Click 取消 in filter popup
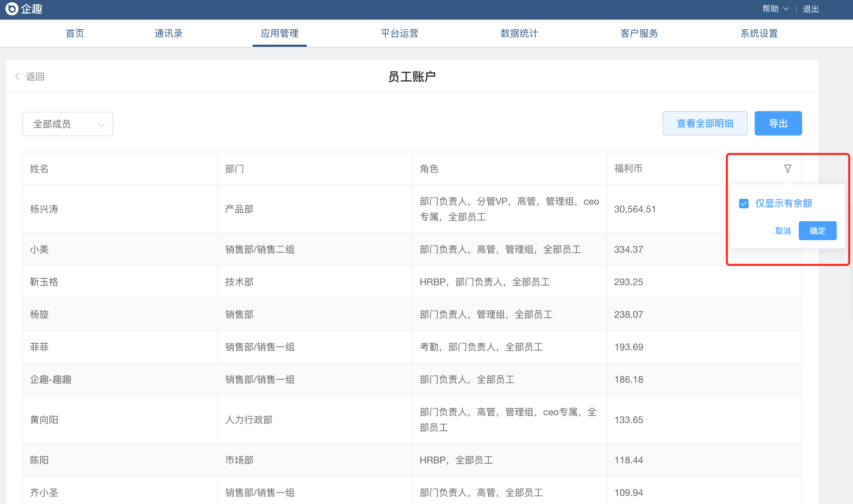Image resolution: width=853 pixels, height=504 pixels. pyautogui.click(x=782, y=231)
